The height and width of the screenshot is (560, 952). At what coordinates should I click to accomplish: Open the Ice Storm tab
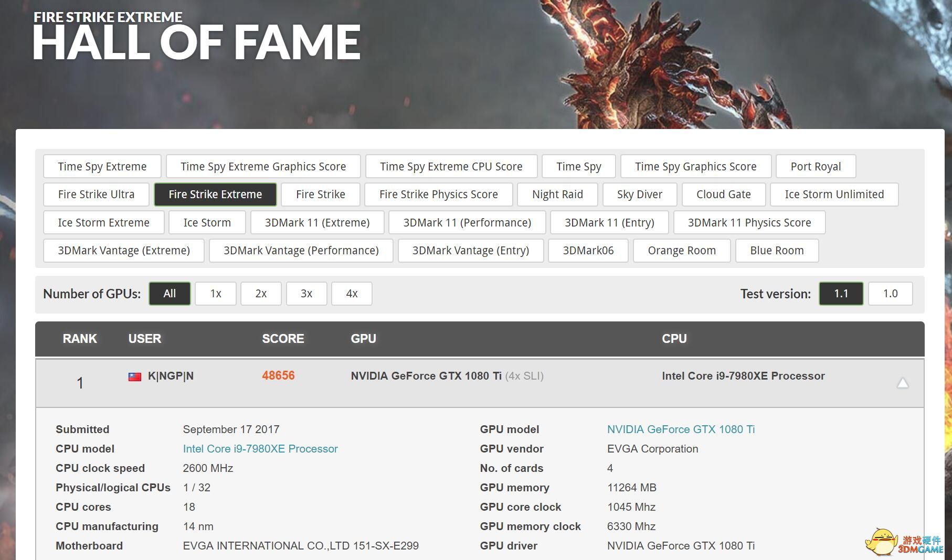[x=207, y=222]
